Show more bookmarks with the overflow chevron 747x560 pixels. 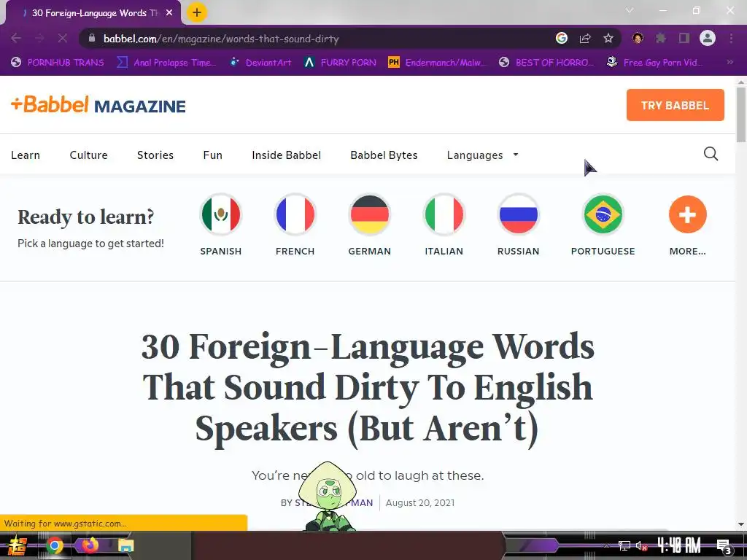[x=729, y=62]
